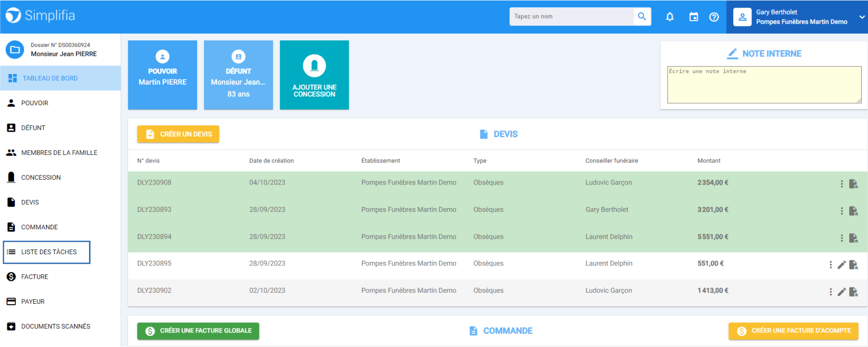Click in the internal note textarea

[764, 85]
